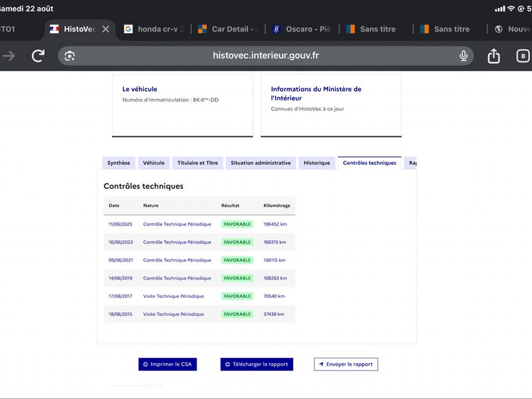Image resolution: width=532 pixels, height=399 pixels.
Task: Click the FAVORABLE badge for 18/06/2015
Action: click(x=237, y=314)
